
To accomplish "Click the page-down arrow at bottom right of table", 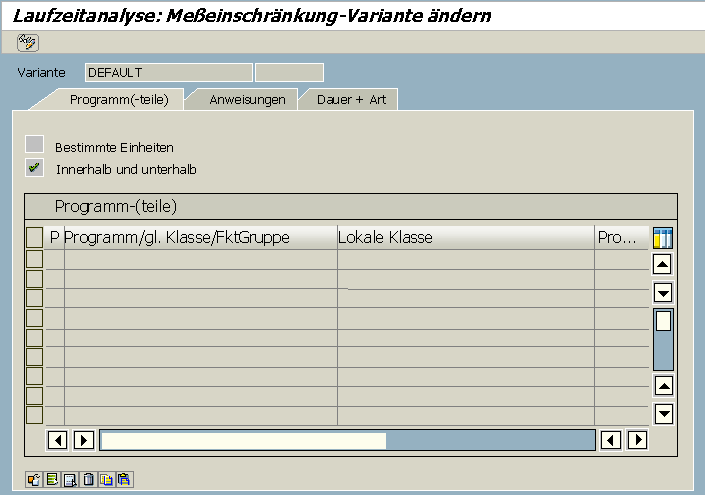I will click(663, 414).
